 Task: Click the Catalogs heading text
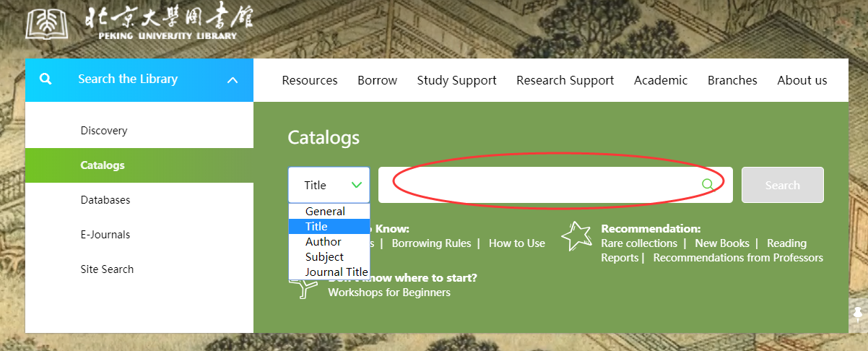[x=324, y=137]
